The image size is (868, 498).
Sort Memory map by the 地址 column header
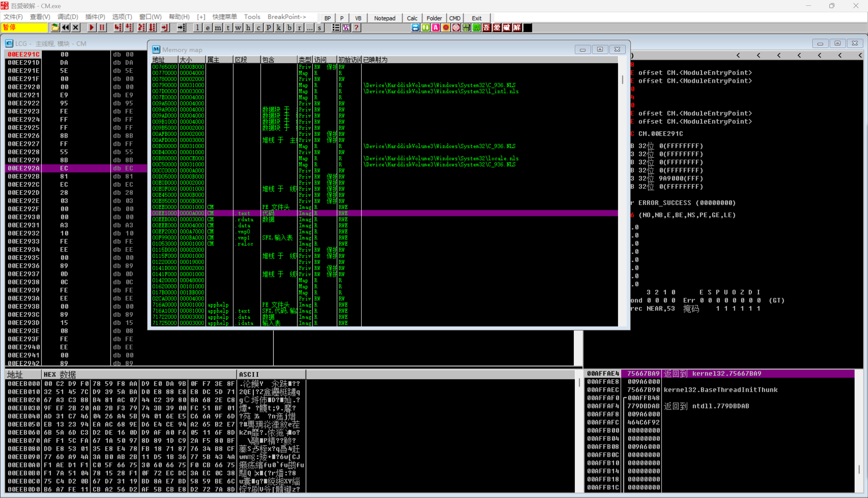[164, 60]
